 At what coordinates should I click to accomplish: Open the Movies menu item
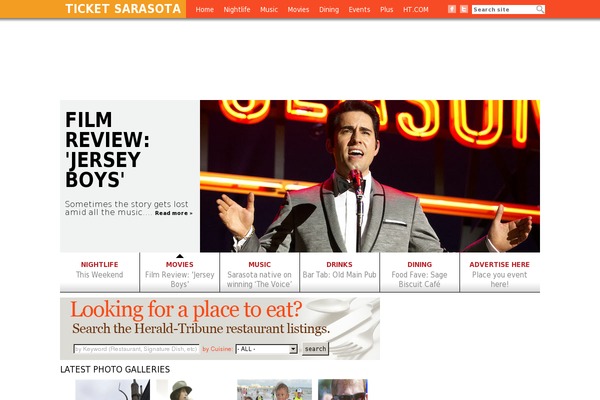[298, 10]
